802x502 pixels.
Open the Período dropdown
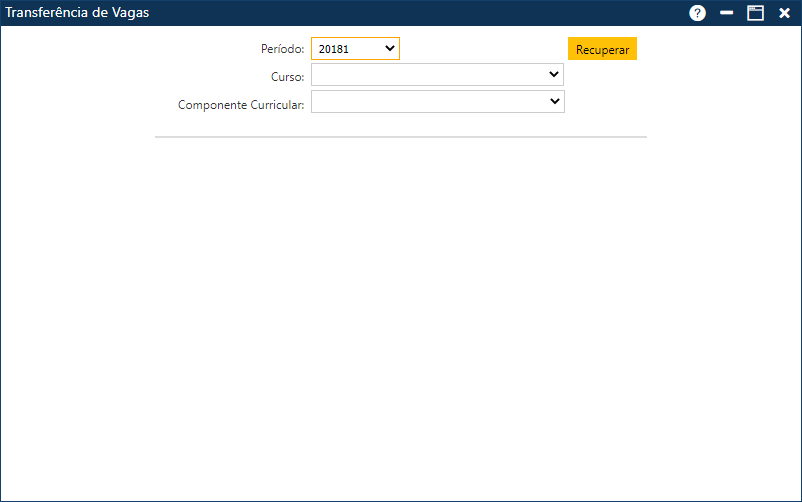click(355, 49)
